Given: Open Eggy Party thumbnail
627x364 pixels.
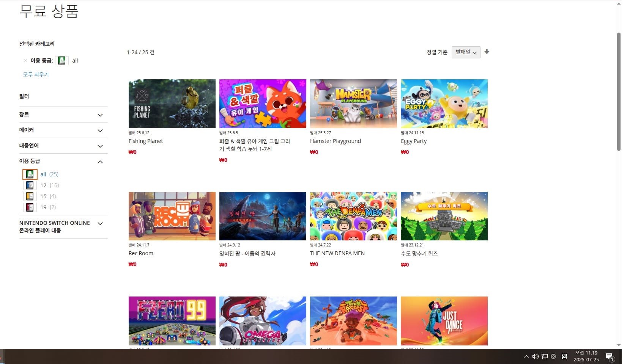Looking at the screenshot, I should pos(444,104).
